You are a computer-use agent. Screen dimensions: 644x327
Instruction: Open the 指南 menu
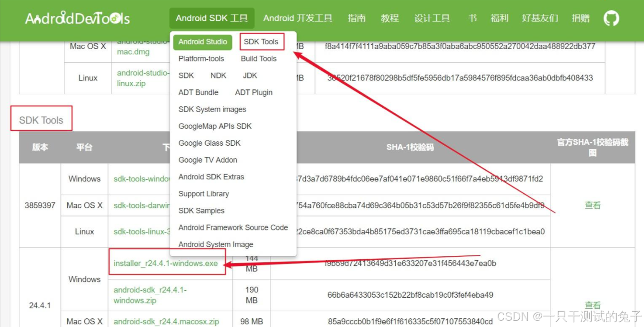[357, 18]
